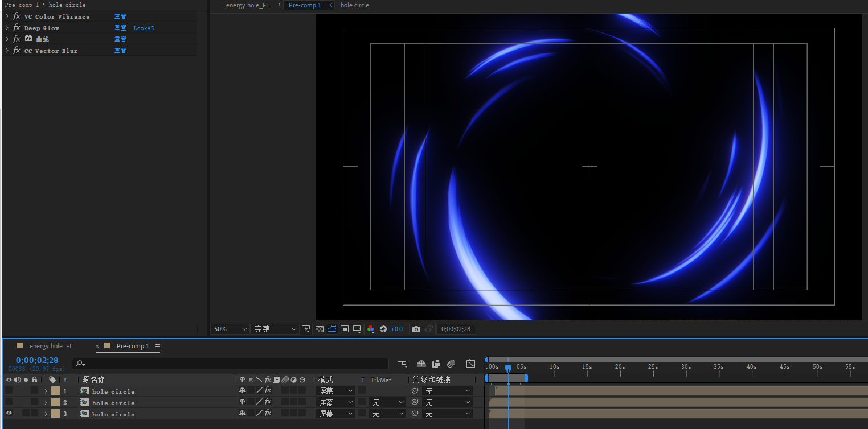Viewport: 868px width, 429px height.
Task: Select hole circle in the viewer breadcrumb
Action: point(354,5)
